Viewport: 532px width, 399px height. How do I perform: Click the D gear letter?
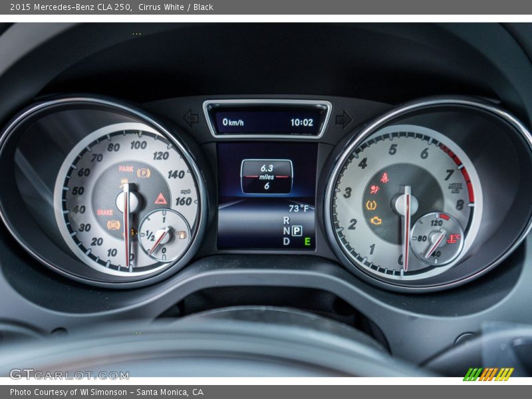pyautogui.click(x=287, y=241)
